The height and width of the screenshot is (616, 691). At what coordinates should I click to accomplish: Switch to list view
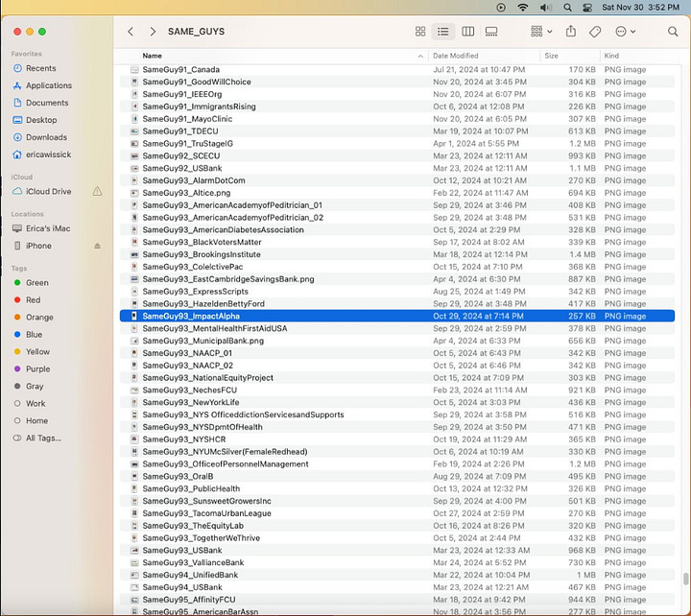pos(442,32)
